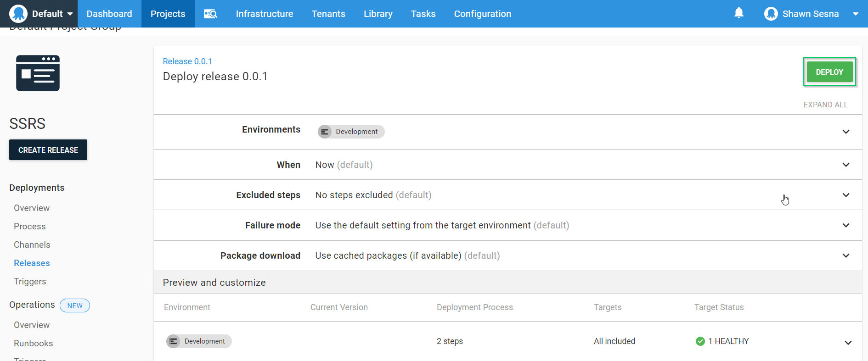Open the Infrastructure menu
868x361 pixels.
point(264,14)
